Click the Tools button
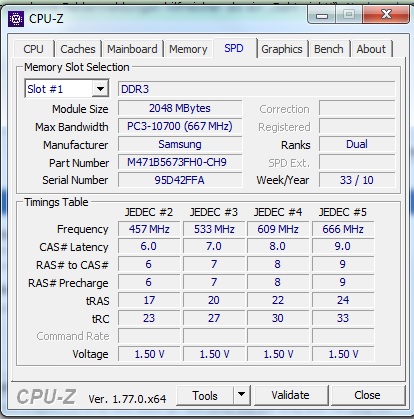Viewport: 414px width, 419px height. click(205, 396)
